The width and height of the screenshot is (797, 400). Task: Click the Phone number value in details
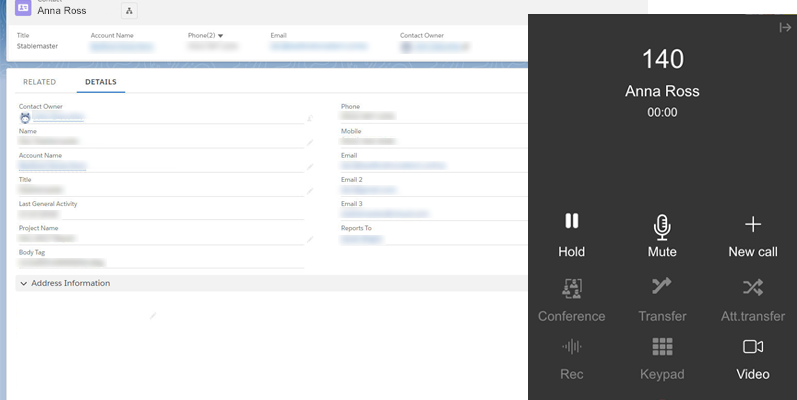point(367,116)
